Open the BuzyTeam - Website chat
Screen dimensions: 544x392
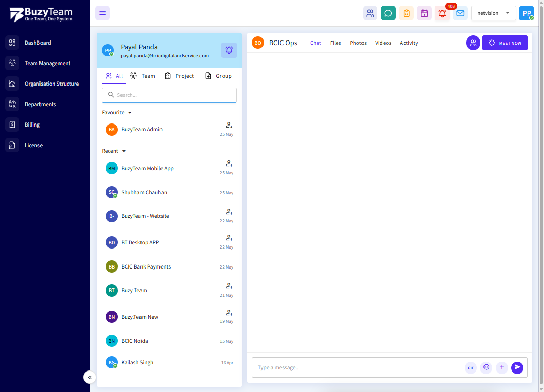click(x=169, y=216)
